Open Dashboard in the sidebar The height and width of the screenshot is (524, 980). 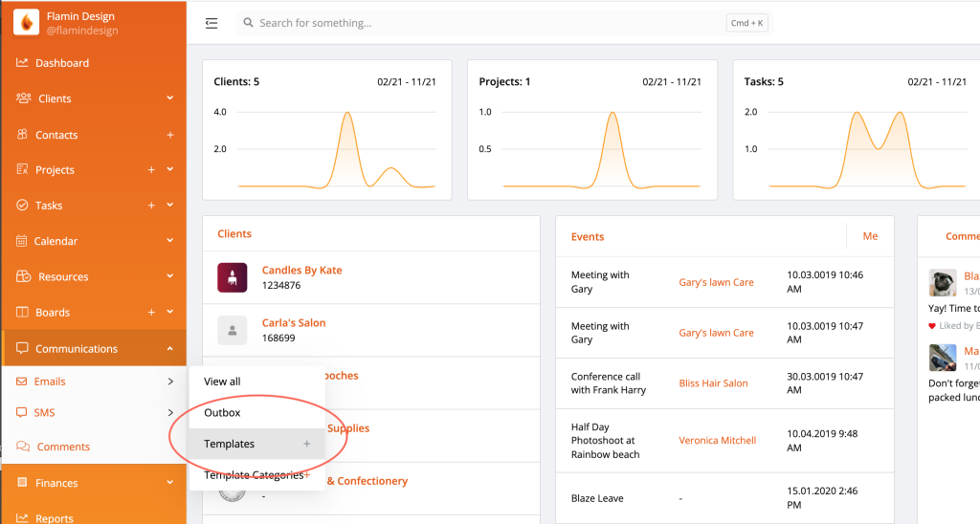point(61,63)
